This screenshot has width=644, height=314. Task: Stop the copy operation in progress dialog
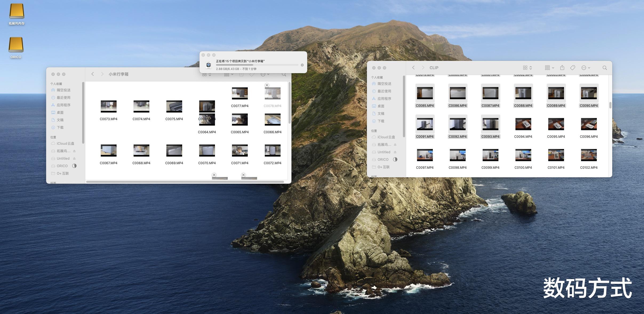pyautogui.click(x=302, y=65)
